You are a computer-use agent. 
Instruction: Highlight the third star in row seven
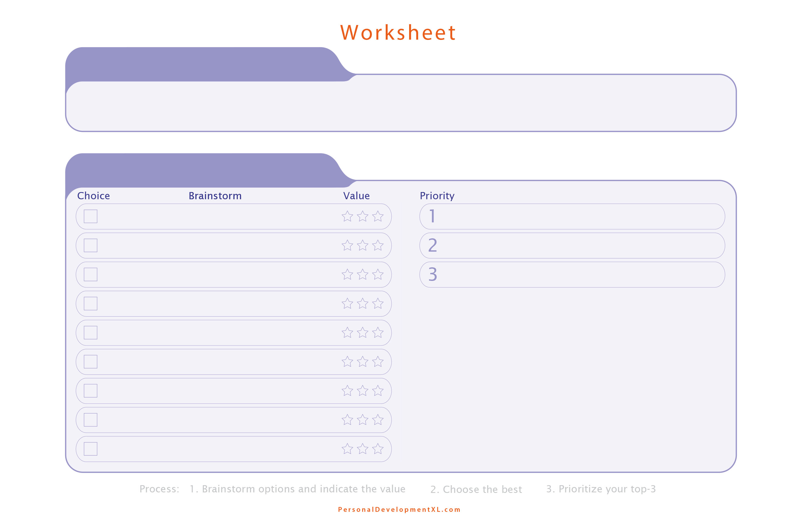point(378,391)
